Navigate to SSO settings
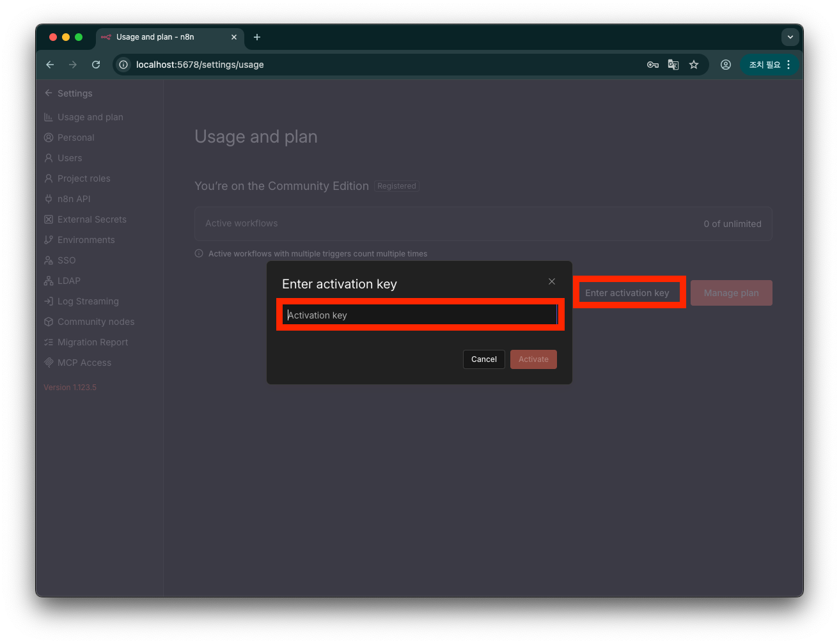Image resolution: width=839 pixels, height=644 pixels. (x=67, y=260)
